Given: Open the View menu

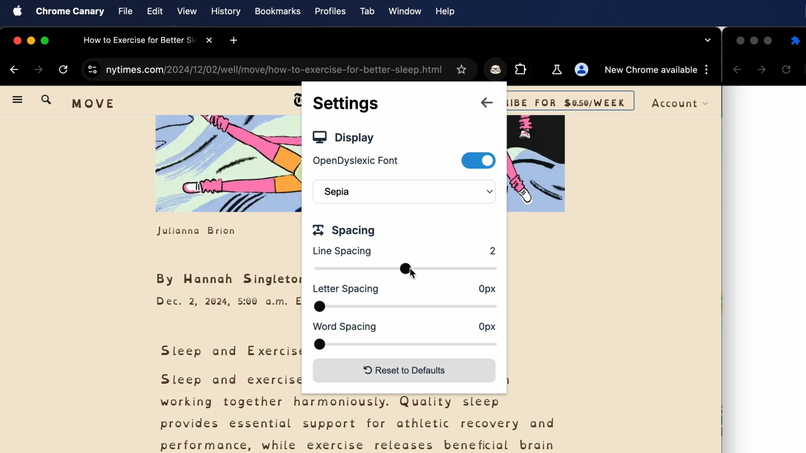Looking at the screenshot, I should tap(187, 11).
